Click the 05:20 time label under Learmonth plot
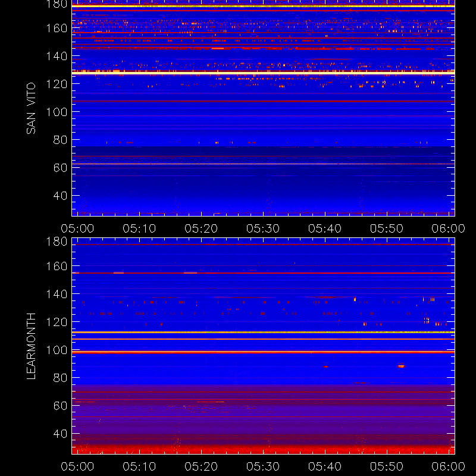476x476 pixels. 201,466
